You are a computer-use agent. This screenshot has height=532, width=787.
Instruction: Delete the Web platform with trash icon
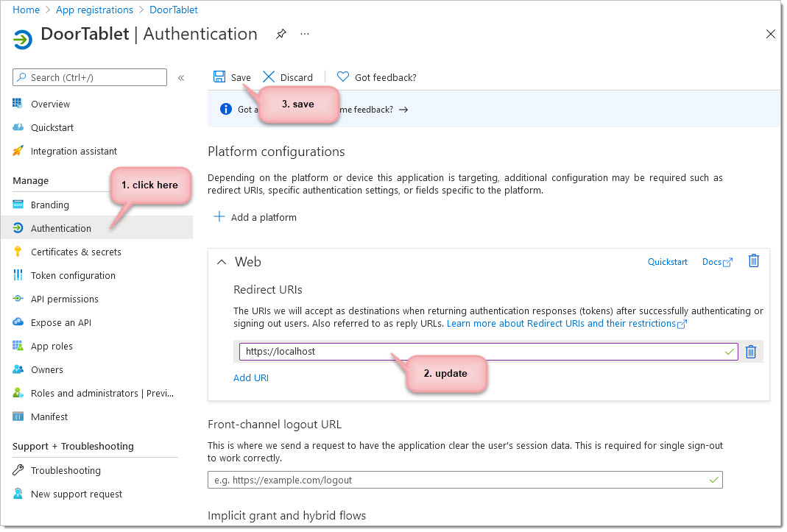coord(754,261)
